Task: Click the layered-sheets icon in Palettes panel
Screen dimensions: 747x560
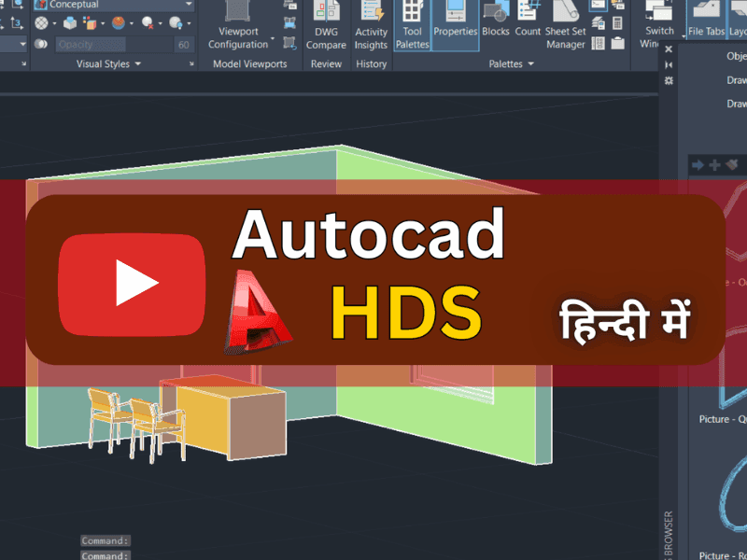Action: pyautogui.click(x=599, y=22)
